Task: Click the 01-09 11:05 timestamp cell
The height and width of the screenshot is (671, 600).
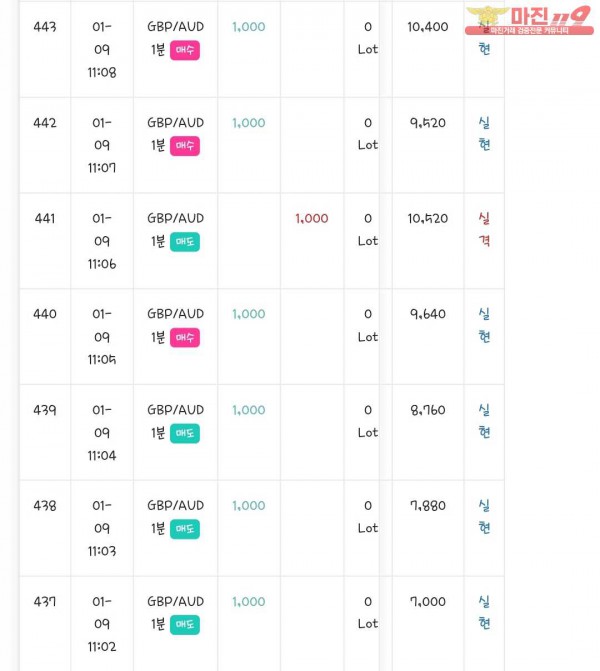Action: tap(102, 337)
